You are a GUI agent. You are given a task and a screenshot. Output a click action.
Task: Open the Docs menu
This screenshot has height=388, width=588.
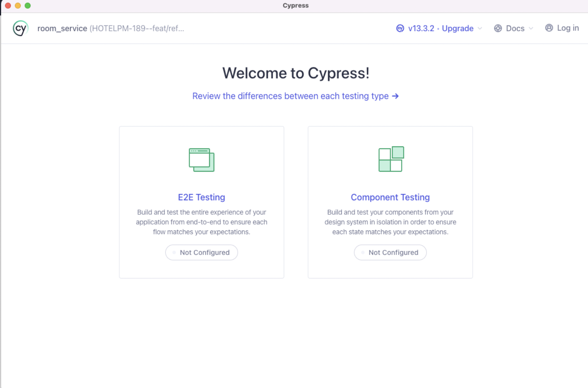click(513, 28)
